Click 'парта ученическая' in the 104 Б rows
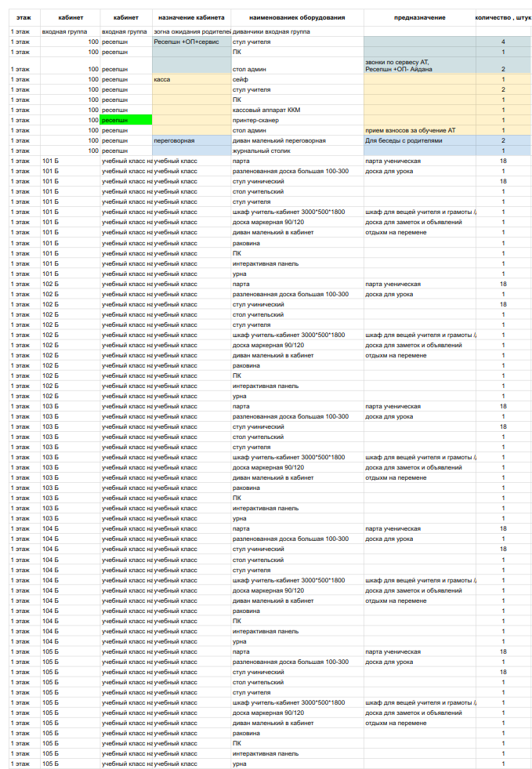This screenshot has width=532, height=769. pyautogui.click(x=420, y=528)
